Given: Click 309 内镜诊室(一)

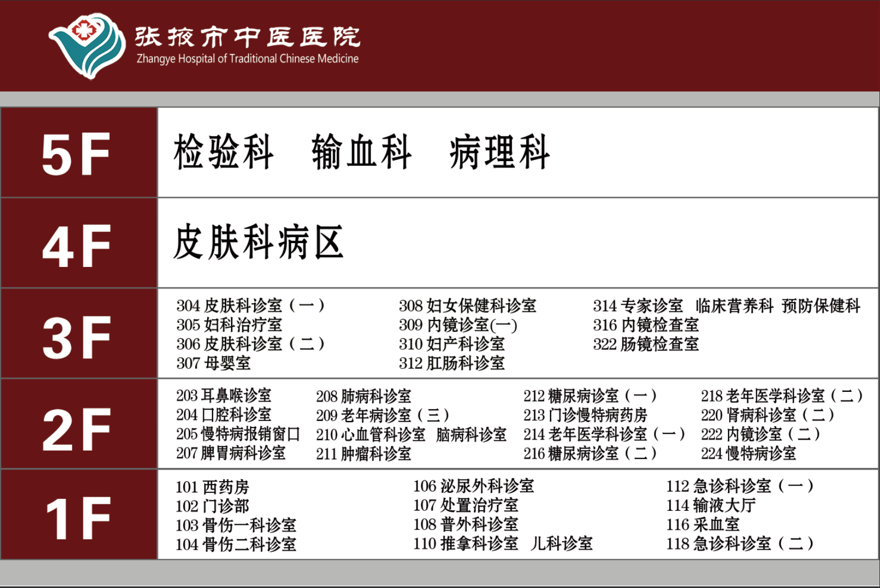Looking at the screenshot, I should tap(458, 325).
